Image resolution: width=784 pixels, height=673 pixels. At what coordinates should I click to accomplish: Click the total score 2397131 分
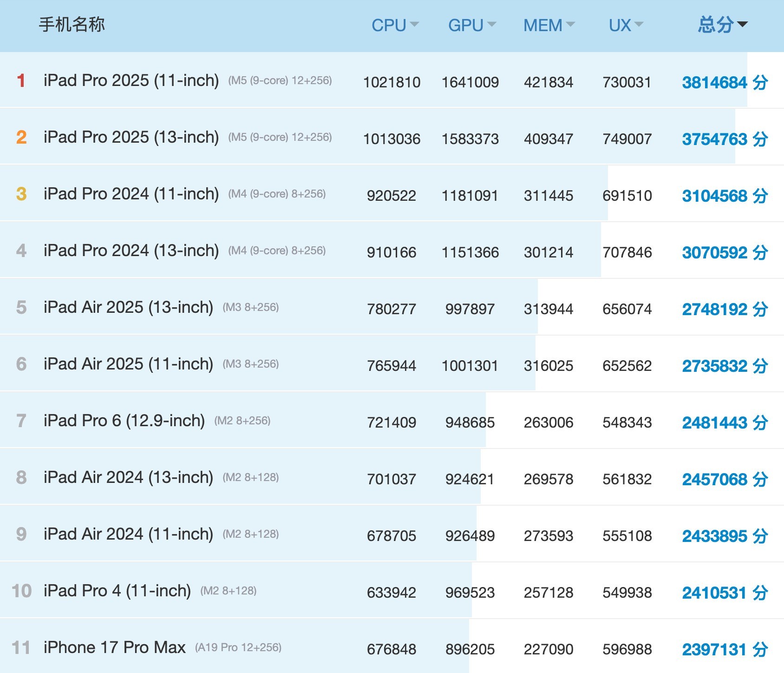[x=725, y=650]
